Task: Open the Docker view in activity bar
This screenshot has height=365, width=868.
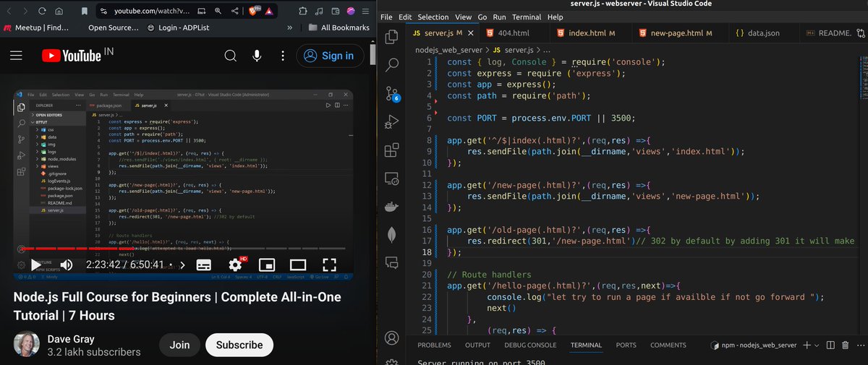Action: pos(392,206)
